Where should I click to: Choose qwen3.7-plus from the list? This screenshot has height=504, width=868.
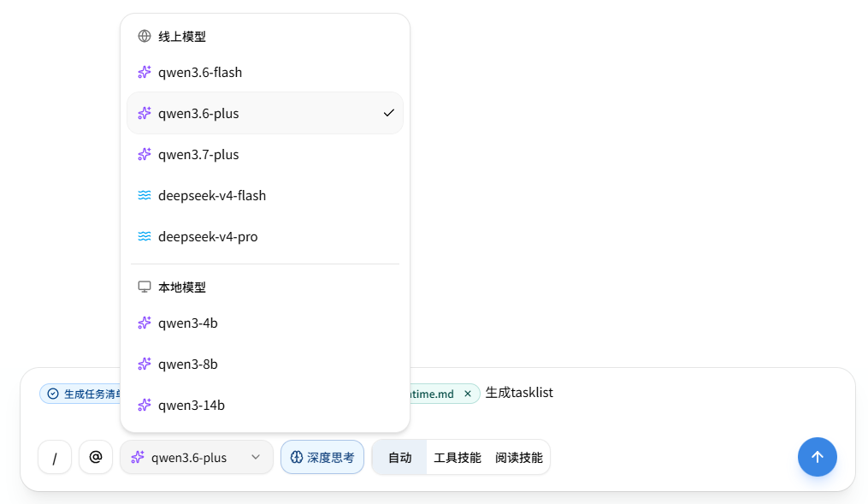click(x=264, y=154)
